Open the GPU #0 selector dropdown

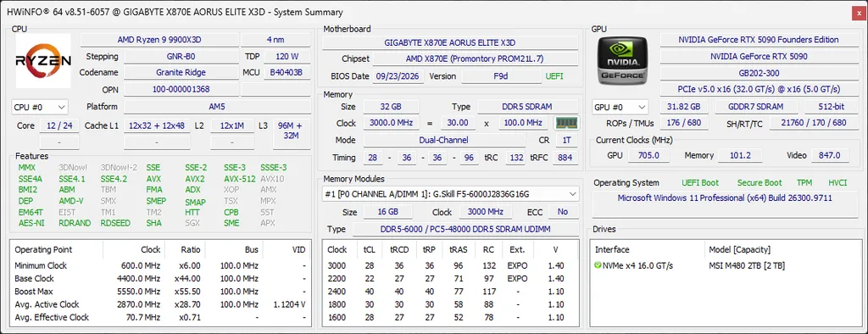pyautogui.click(x=620, y=107)
